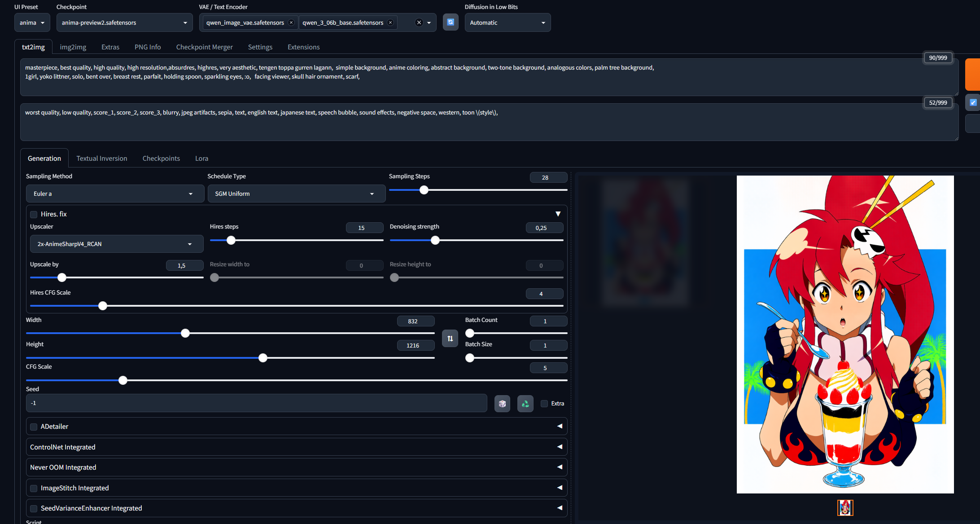980x524 pixels.
Task: Click the Height slider handle
Action: [263, 358]
